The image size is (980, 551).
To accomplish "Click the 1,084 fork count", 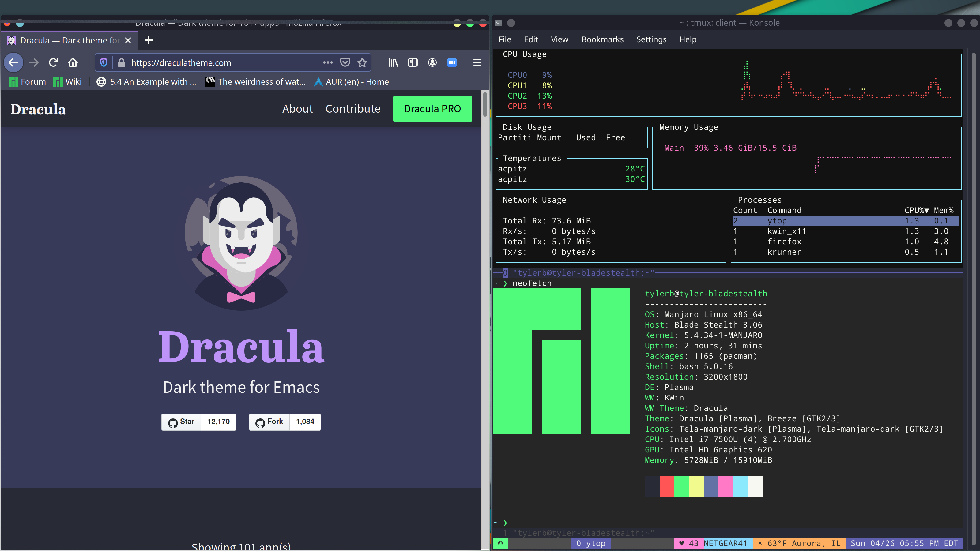I will (305, 422).
